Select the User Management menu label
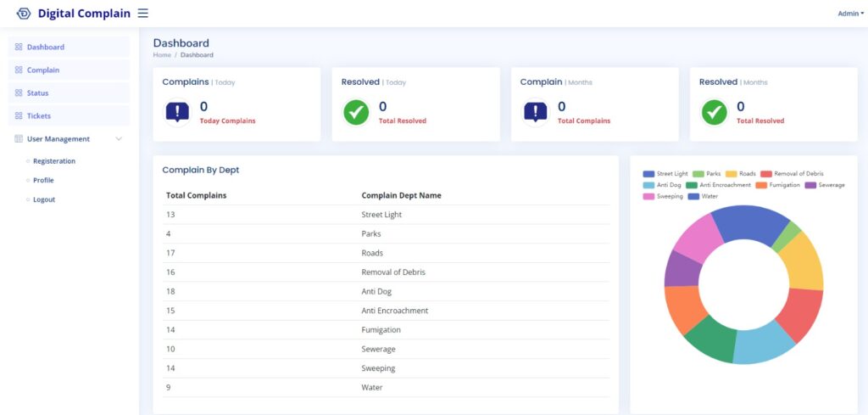868x415 pixels. (58, 139)
